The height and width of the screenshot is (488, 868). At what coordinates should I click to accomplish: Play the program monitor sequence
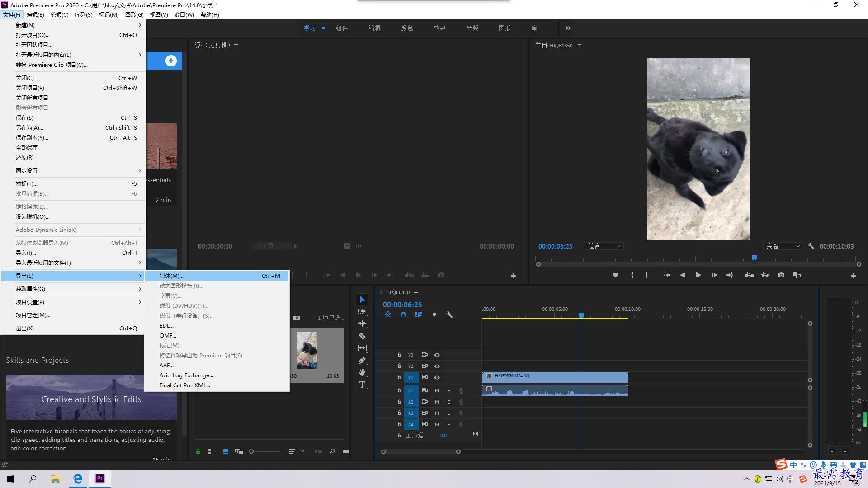point(698,275)
